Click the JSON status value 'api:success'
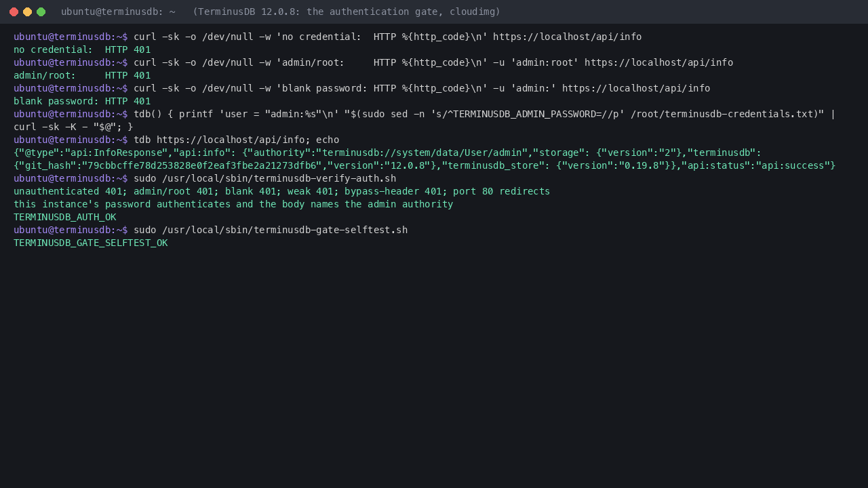The height and width of the screenshot is (488, 868). click(793, 165)
